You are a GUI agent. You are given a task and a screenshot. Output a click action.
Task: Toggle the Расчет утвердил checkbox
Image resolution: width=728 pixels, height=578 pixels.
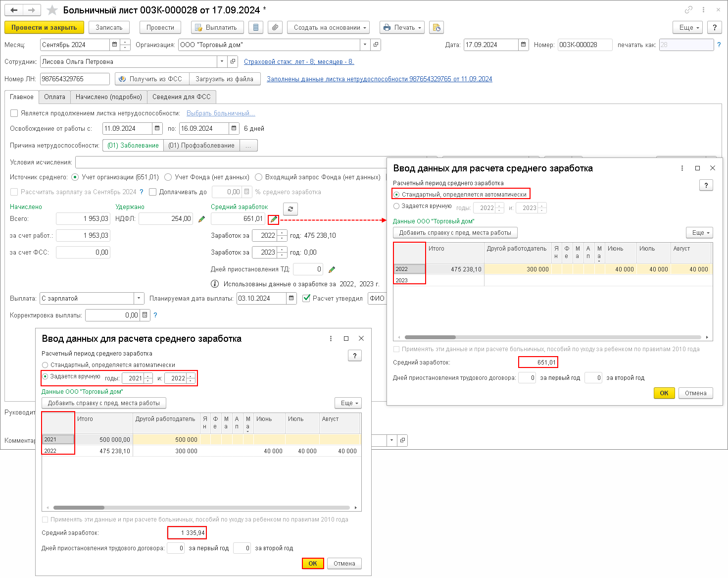point(306,298)
